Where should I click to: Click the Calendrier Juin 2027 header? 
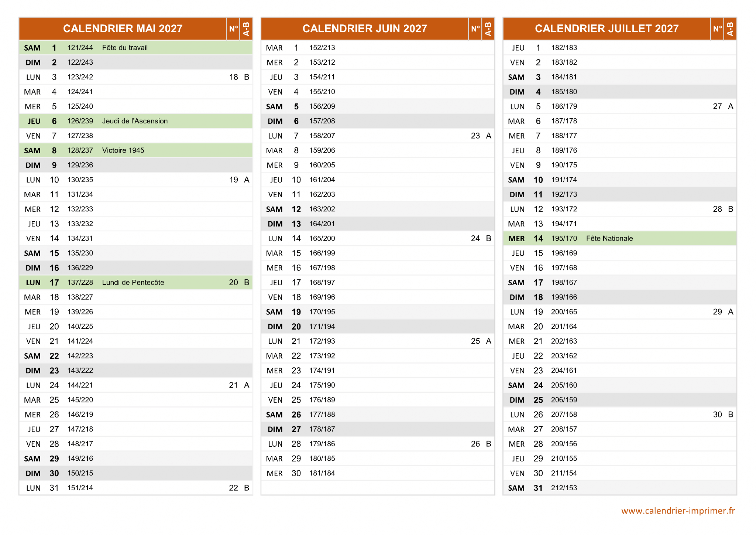[364, 28]
